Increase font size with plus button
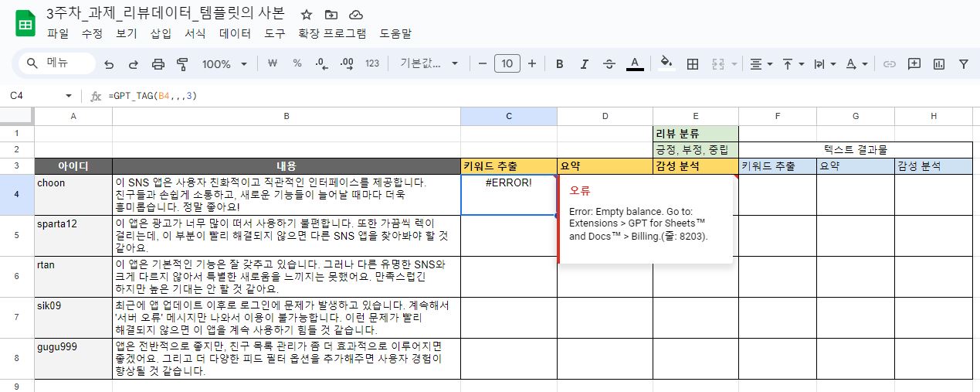Screen dimensions: 980x392 (x=532, y=63)
